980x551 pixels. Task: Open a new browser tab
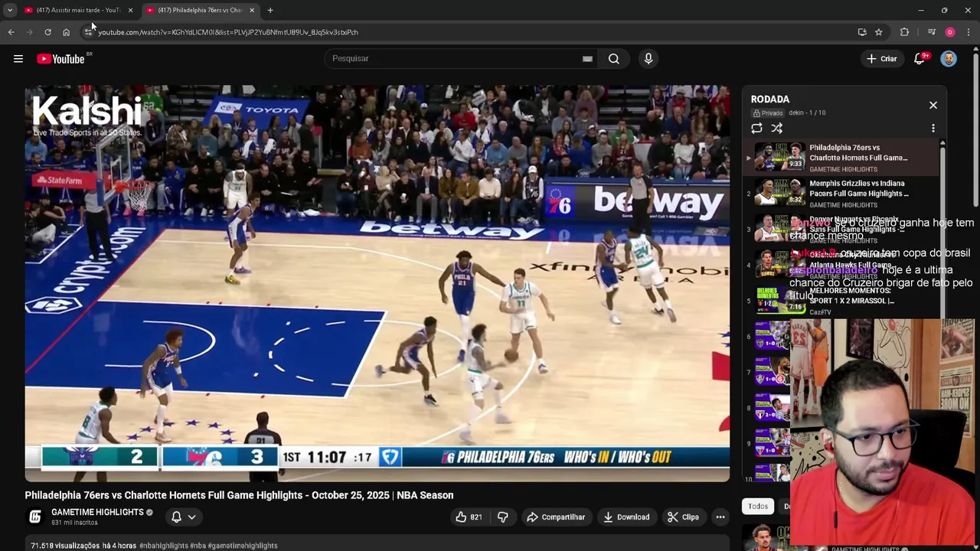(270, 10)
